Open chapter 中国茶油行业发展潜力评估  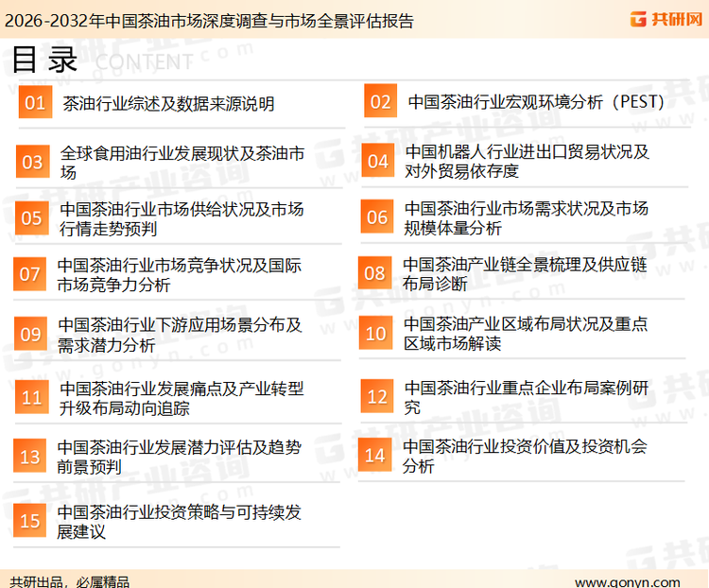(179, 457)
